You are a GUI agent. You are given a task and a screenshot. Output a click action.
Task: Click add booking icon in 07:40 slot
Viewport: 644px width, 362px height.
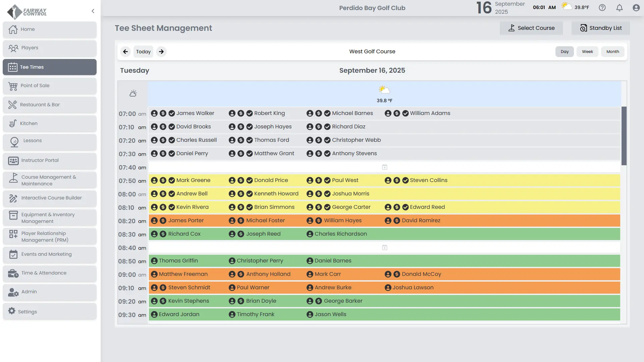tap(384, 167)
